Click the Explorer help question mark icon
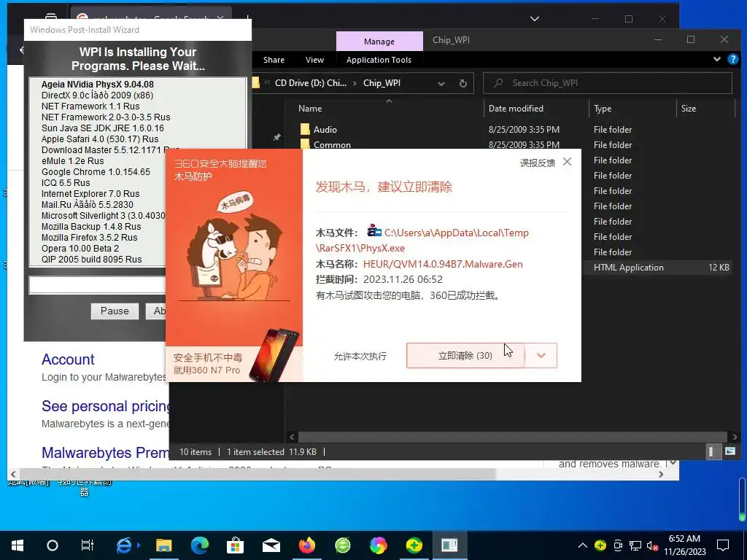 732,59
